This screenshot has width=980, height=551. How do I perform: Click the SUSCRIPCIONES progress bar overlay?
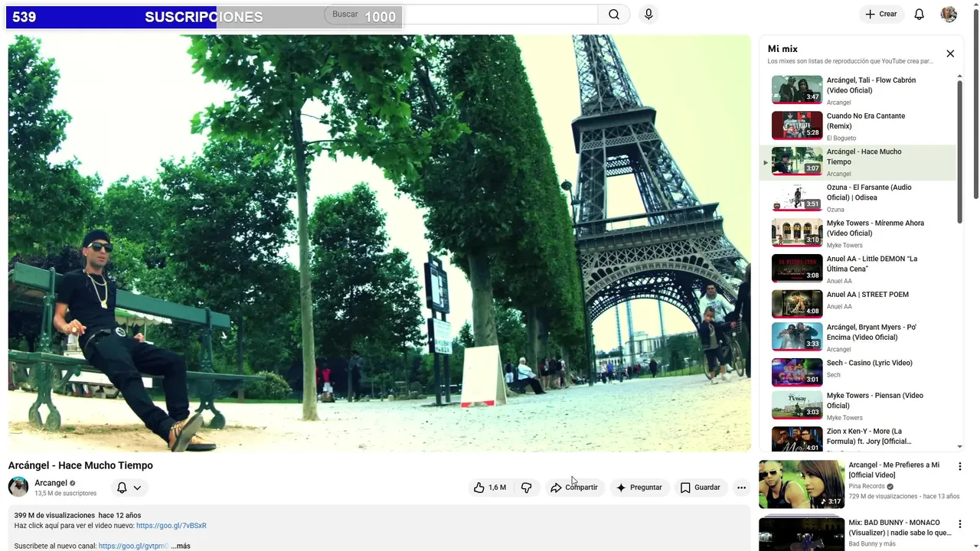[x=204, y=17]
